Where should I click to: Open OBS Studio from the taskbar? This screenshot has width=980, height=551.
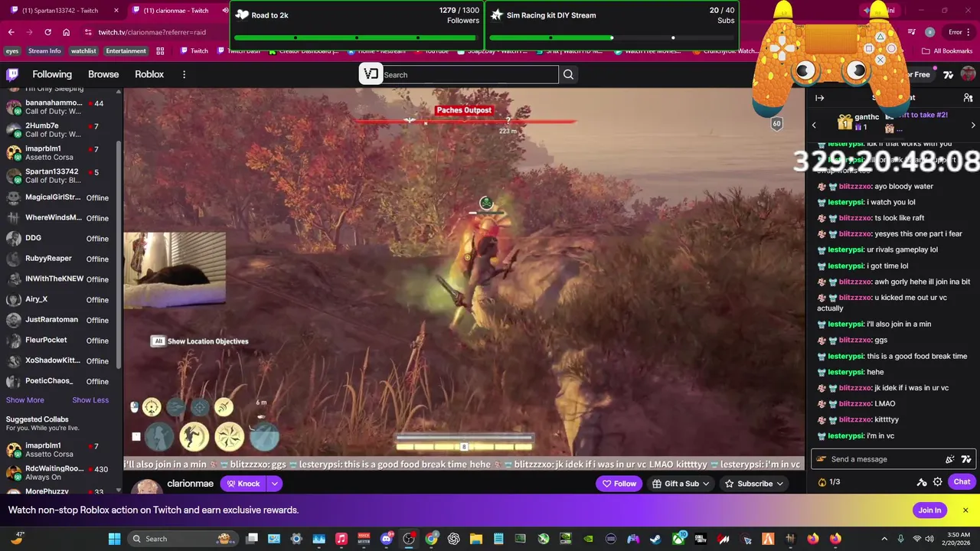coord(409,539)
